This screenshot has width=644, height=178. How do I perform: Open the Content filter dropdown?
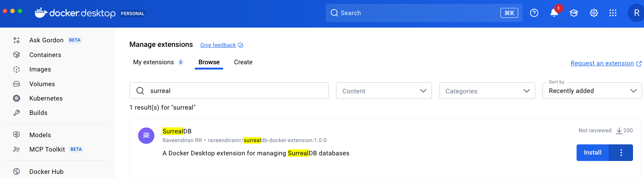pyautogui.click(x=384, y=91)
